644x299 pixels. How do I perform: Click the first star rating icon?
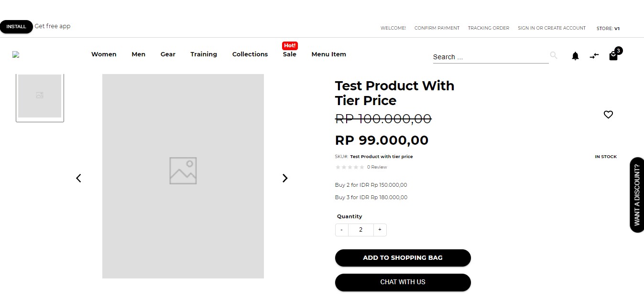(x=338, y=167)
